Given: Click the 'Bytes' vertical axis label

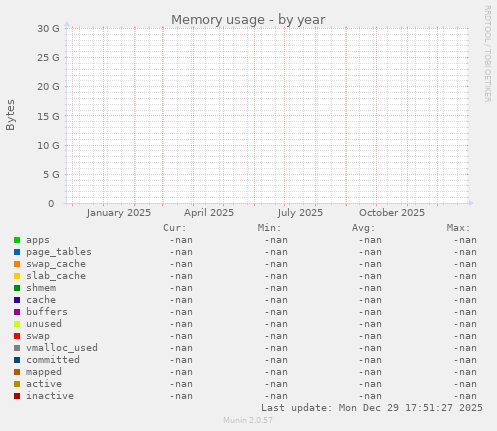Looking at the screenshot, I should pos(10,115).
